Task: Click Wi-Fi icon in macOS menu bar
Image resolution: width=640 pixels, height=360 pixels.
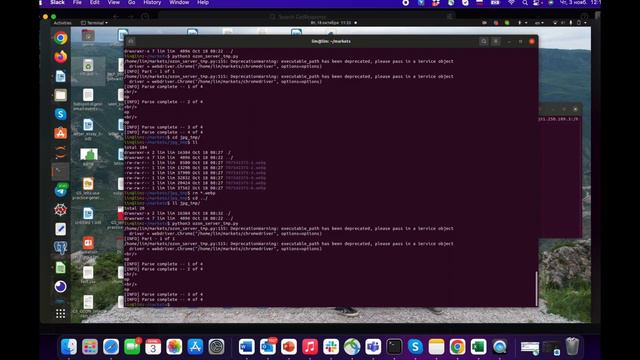Action: tap(511, 2)
